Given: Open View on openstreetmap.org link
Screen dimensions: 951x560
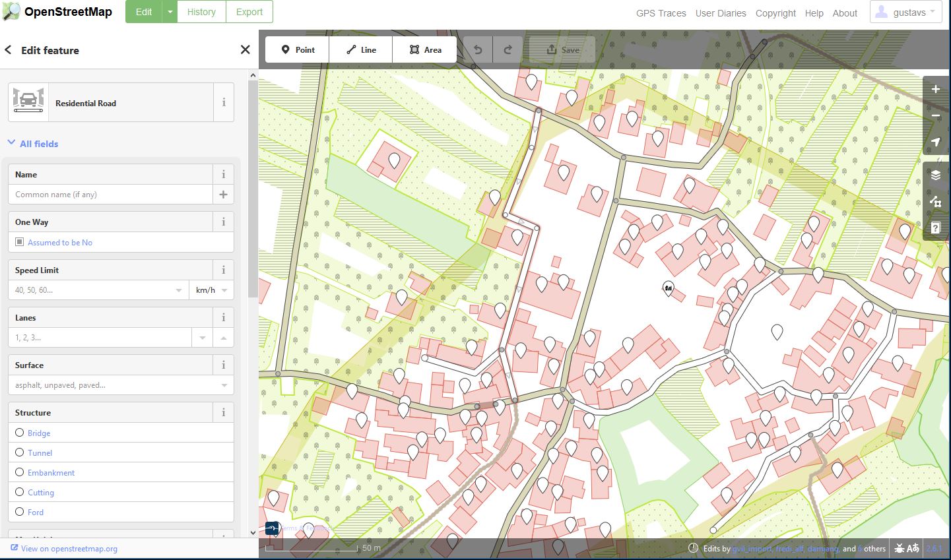Looking at the screenshot, I should click(x=64, y=548).
